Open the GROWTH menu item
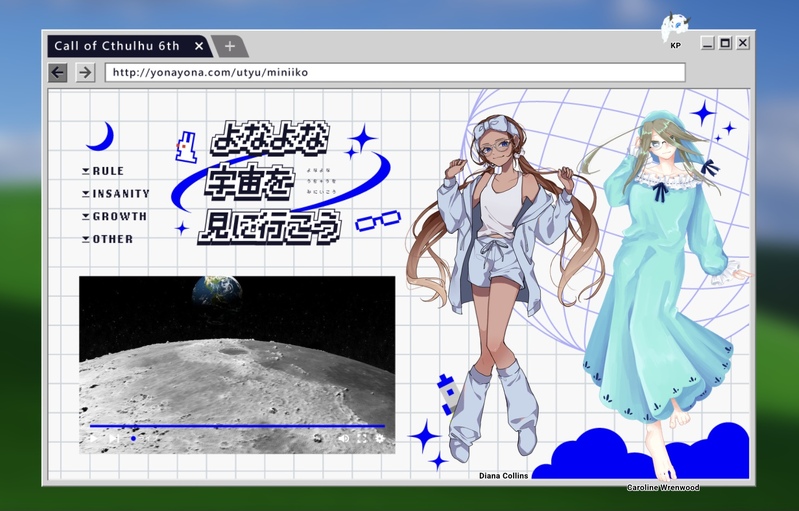799x511 pixels. point(120,217)
